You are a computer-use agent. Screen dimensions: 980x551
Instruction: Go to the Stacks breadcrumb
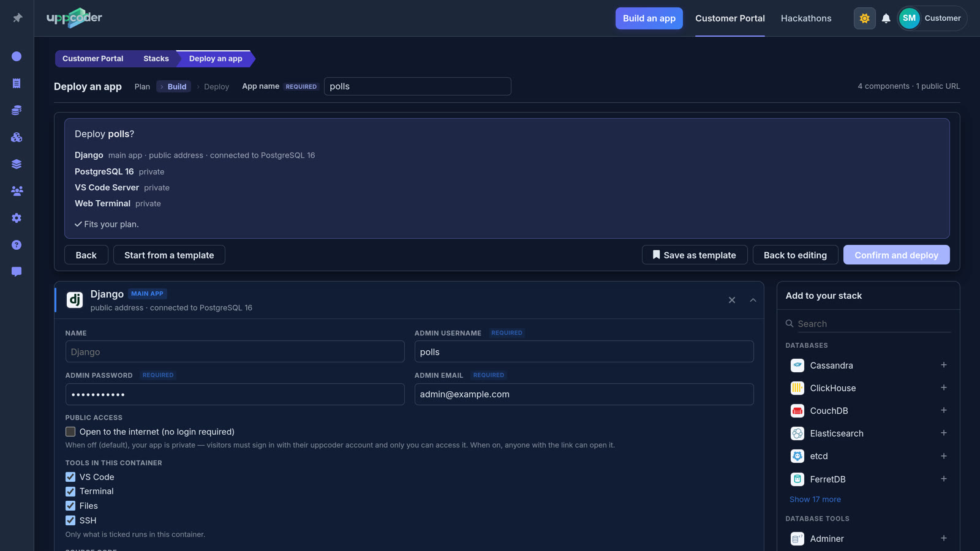[156, 59]
